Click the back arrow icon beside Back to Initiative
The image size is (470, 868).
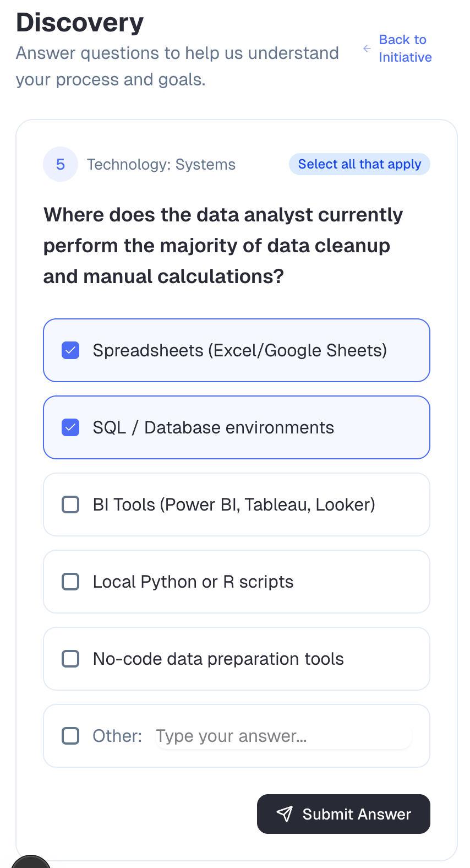tap(367, 48)
